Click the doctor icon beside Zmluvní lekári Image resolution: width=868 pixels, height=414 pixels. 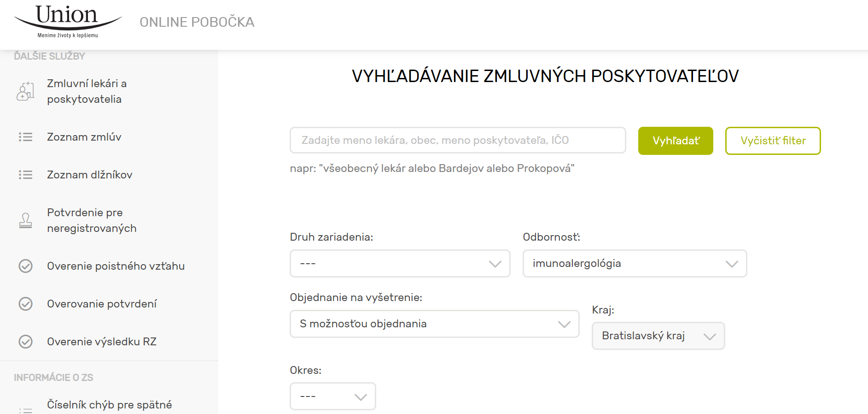tap(25, 91)
